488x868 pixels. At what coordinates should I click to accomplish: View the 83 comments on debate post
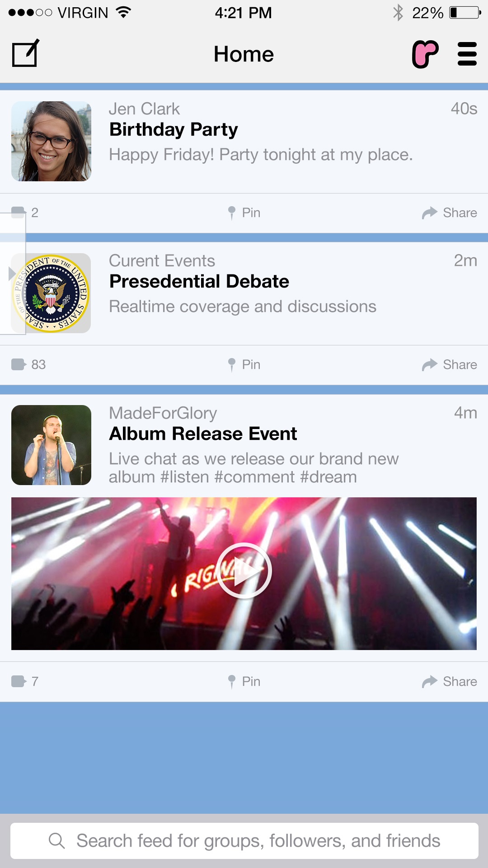point(28,364)
